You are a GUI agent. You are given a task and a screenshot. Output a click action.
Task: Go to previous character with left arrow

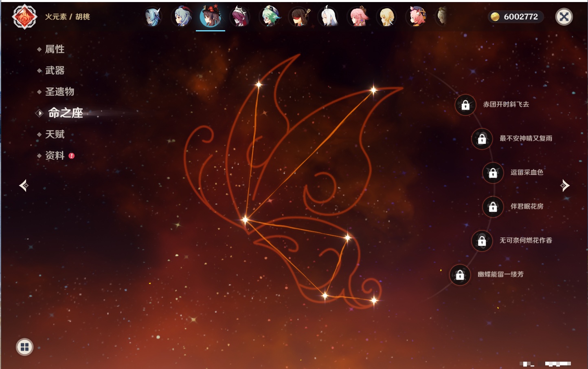[24, 186]
